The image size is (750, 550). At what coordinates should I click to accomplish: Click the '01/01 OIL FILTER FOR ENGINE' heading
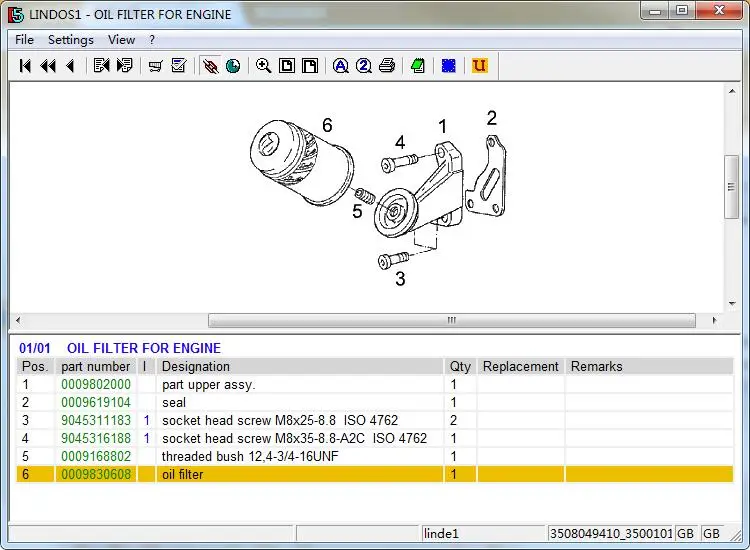point(120,348)
